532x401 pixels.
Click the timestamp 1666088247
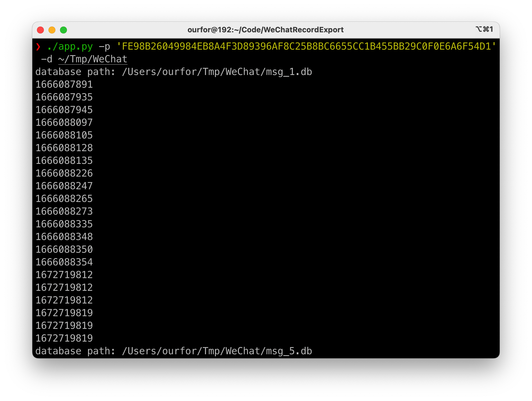coord(64,186)
